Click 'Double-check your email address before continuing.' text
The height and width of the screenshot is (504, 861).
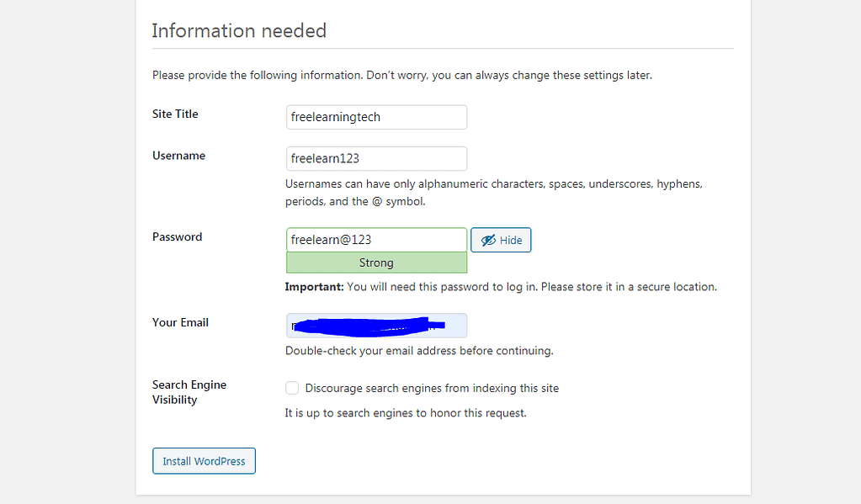tap(419, 351)
